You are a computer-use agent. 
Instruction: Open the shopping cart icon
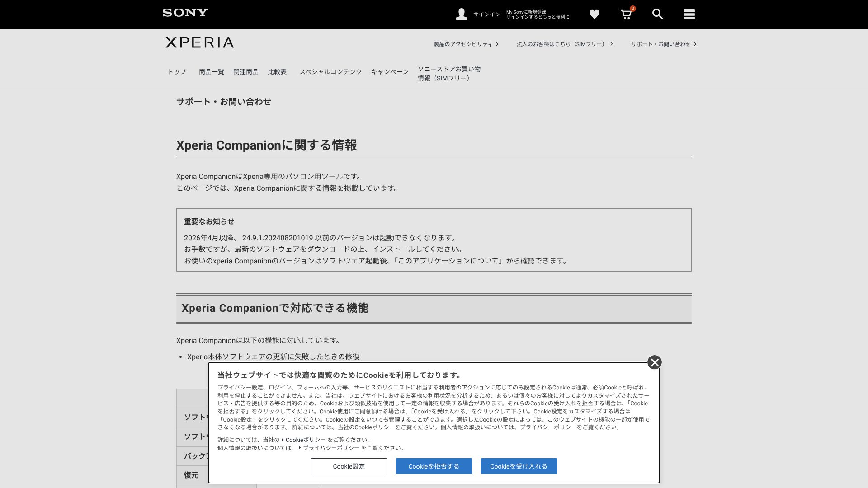(x=626, y=14)
